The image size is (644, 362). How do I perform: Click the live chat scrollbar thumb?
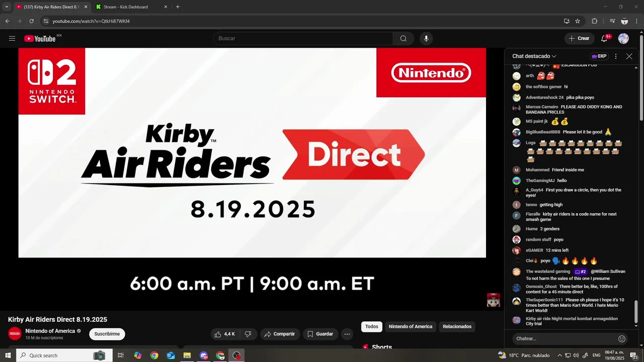(636, 312)
